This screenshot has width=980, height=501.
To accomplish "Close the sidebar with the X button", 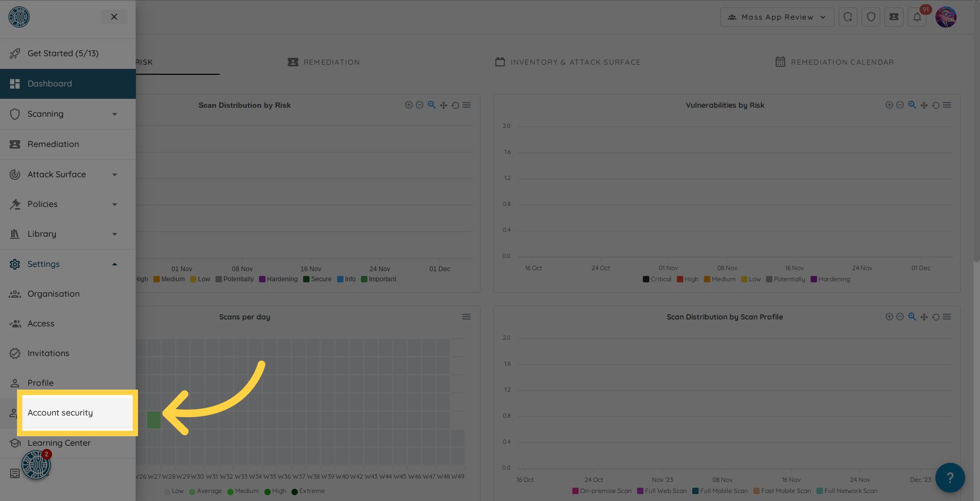I will pyautogui.click(x=114, y=17).
